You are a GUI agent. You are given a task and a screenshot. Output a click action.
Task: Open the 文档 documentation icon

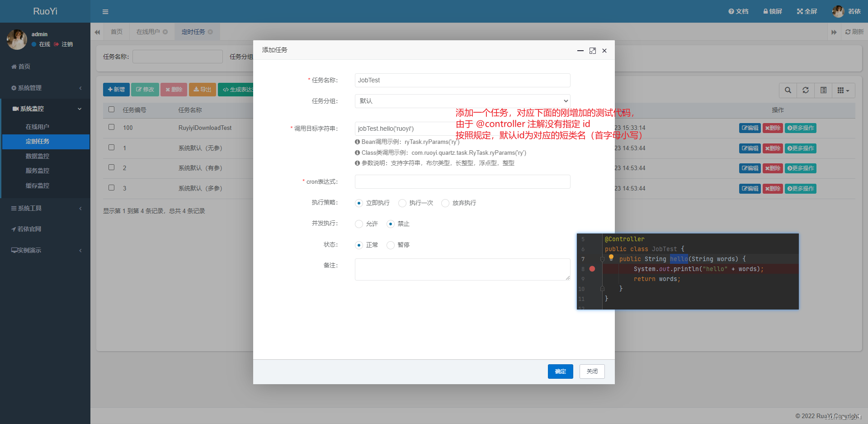coord(738,11)
